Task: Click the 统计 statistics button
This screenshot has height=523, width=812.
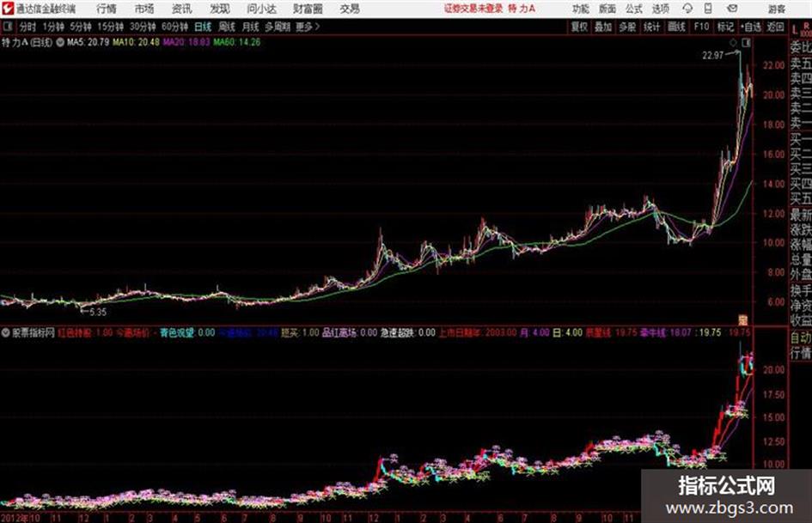Action: [651, 27]
